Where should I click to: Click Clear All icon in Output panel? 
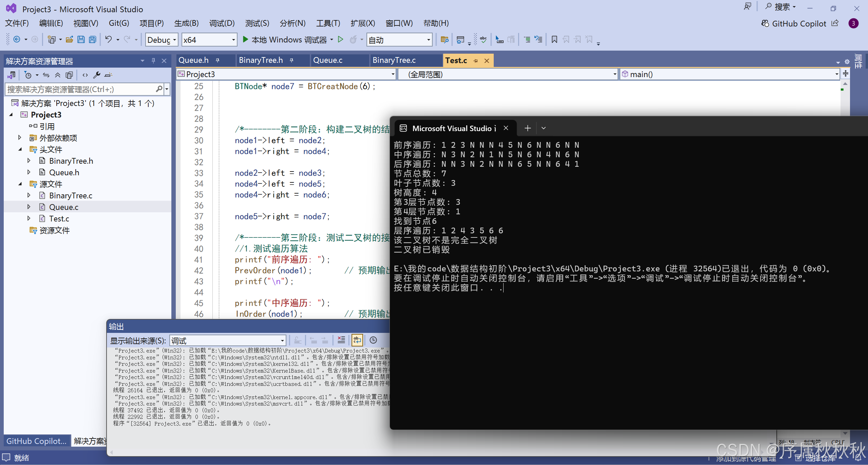point(341,340)
